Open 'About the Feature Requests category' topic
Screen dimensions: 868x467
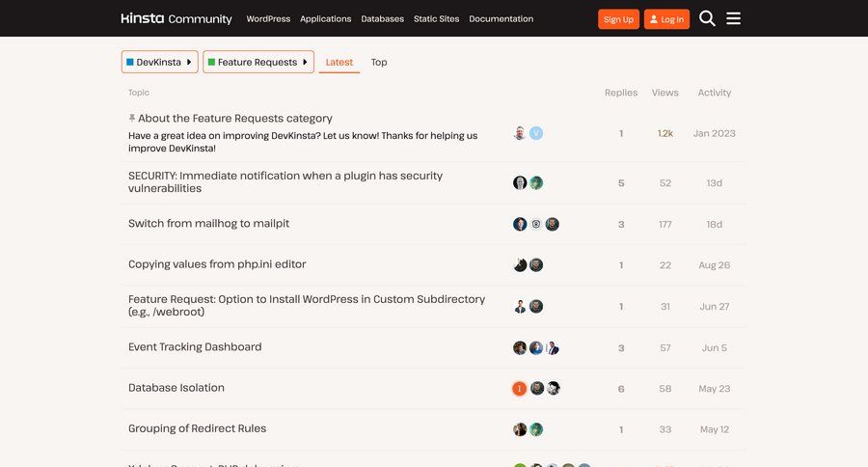click(234, 118)
